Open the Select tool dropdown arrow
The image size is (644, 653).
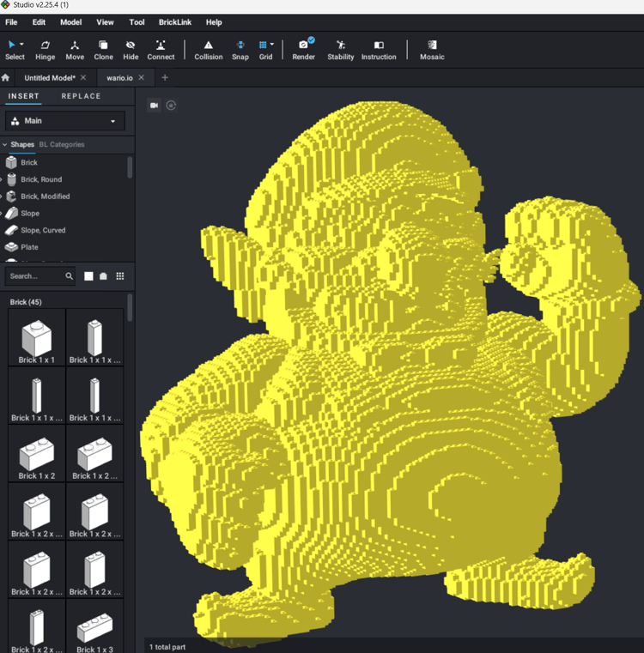click(x=21, y=44)
